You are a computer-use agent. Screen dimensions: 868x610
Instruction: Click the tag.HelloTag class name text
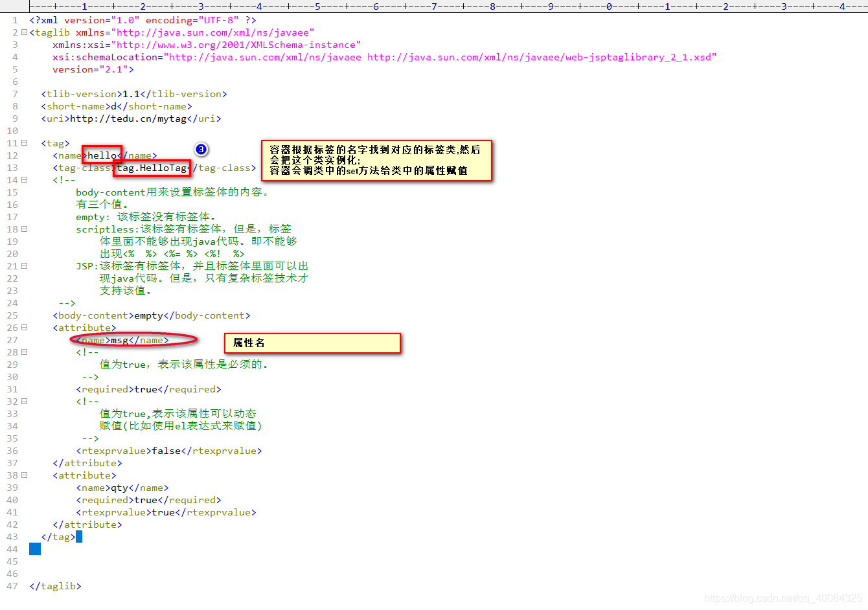(152, 168)
